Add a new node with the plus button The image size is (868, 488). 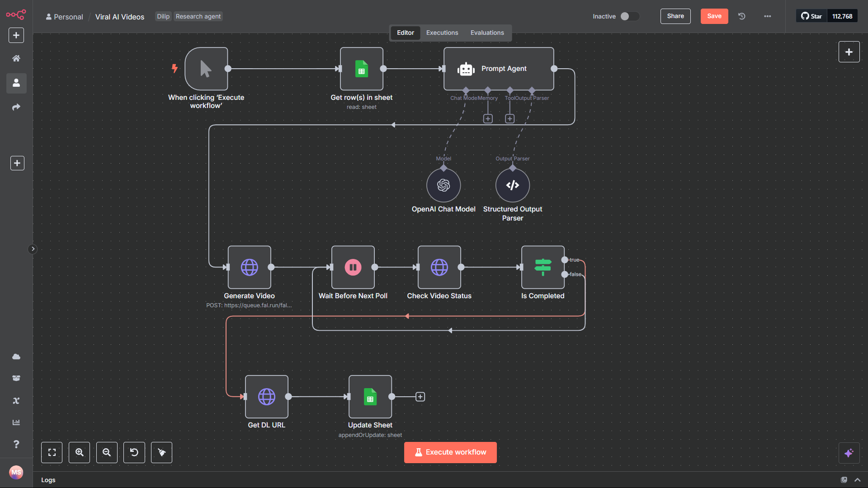pyautogui.click(x=849, y=52)
